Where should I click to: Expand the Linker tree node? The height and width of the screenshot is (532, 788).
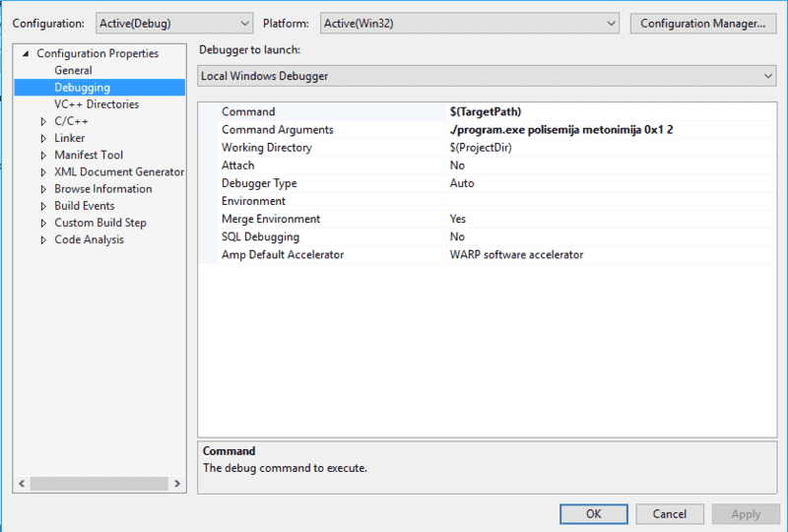43,139
